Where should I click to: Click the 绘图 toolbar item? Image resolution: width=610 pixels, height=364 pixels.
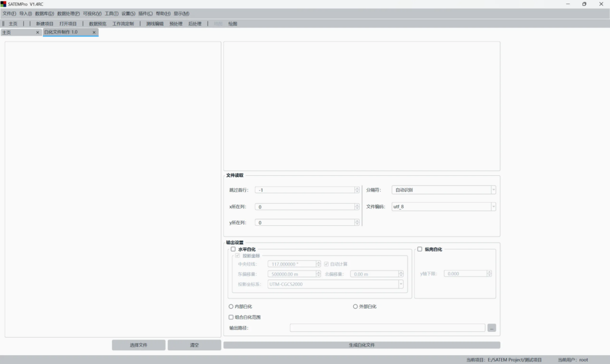click(232, 24)
